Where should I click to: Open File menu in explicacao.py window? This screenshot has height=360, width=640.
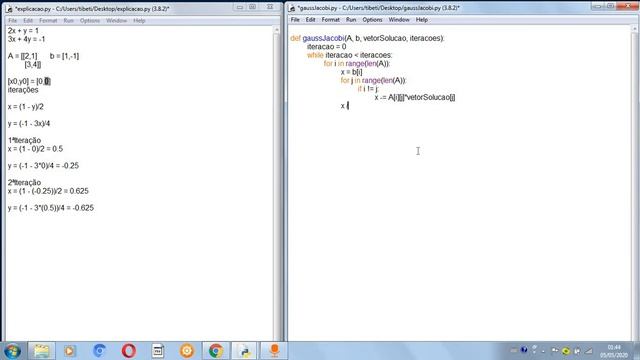[x=13, y=20]
